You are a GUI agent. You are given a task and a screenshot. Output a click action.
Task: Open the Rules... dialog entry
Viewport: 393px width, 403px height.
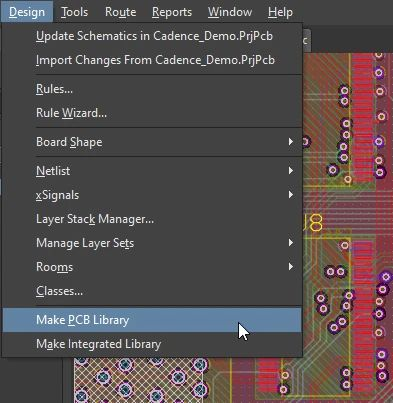coord(152,89)
